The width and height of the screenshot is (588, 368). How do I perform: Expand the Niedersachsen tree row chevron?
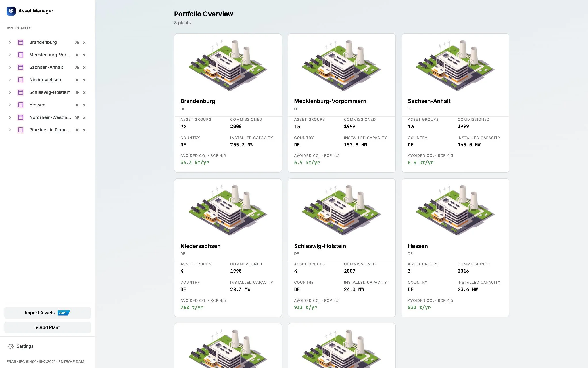tap(10, 80)
